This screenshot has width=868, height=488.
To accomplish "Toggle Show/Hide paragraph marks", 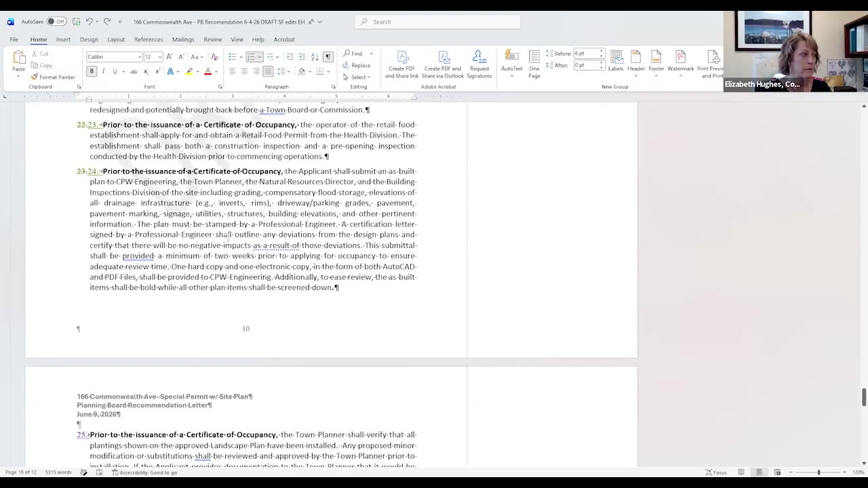I will click(328, 57).
